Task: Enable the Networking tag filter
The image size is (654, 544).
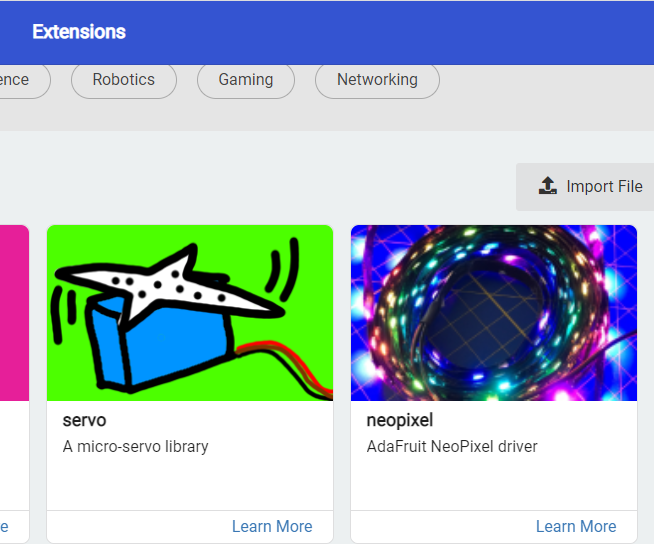Action: pyautogui.click(x=377, y=80)
